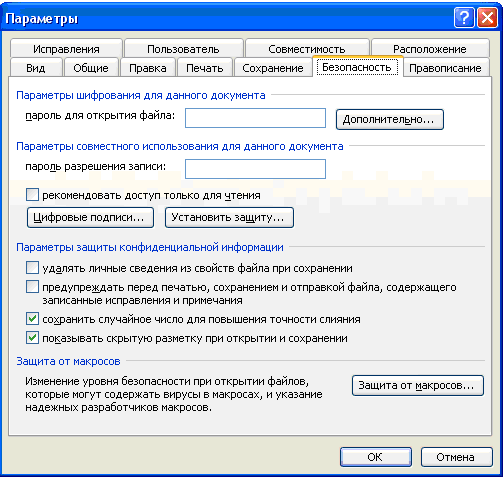Go to the Вид tab
The image size is (503, 477).
click(x=36, y=68)
